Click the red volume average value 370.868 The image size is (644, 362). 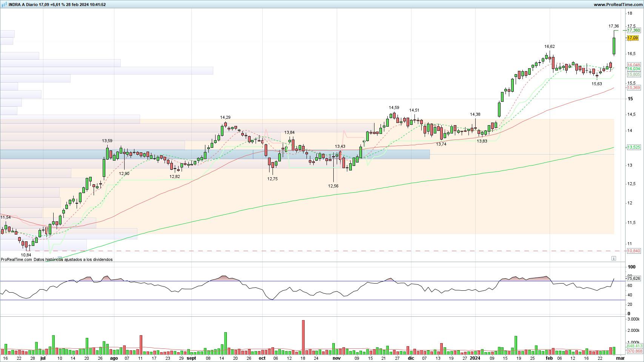point(635,351)
